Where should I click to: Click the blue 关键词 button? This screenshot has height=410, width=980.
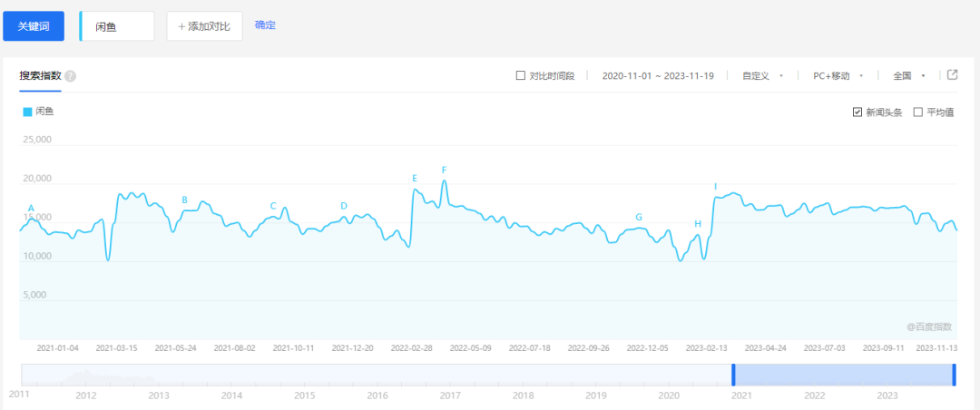(x=34, y=26)
